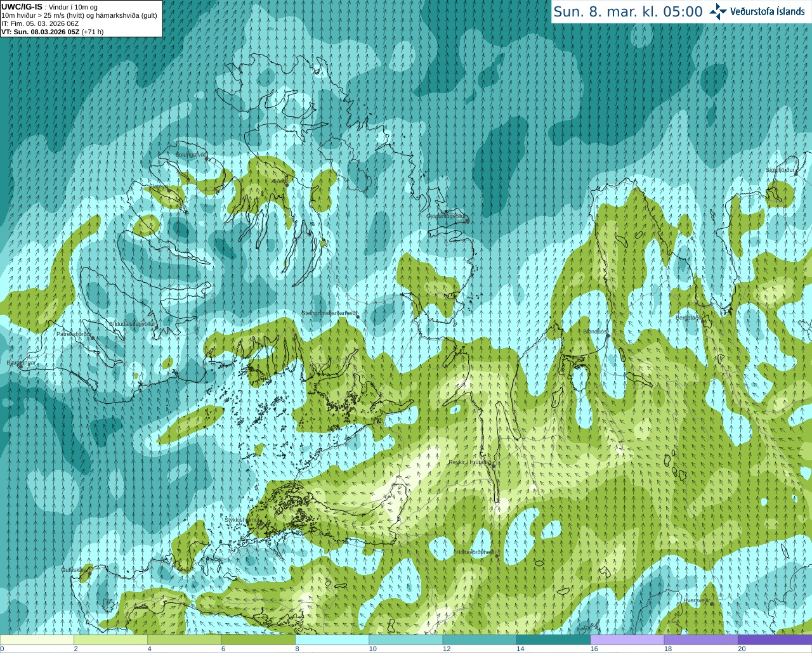The image size is (812, 653).
Task: Click the 'IT: Fim. 05. 03. 2026 06Z' line
Action: 41,23
